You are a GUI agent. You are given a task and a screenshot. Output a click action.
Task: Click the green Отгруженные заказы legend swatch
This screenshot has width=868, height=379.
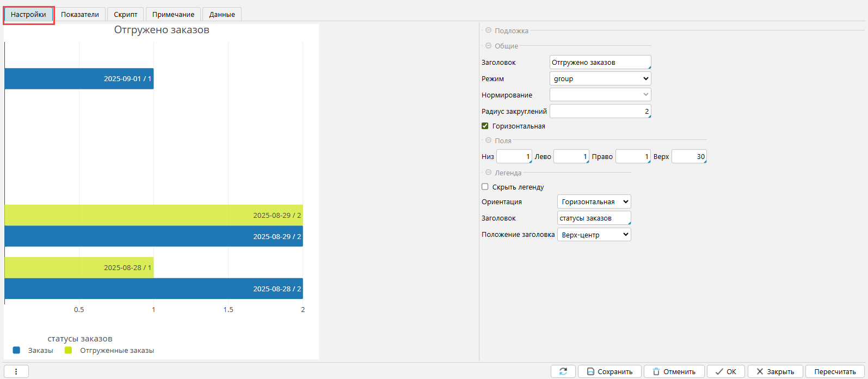pyautogui.click(x=68, y=350)
